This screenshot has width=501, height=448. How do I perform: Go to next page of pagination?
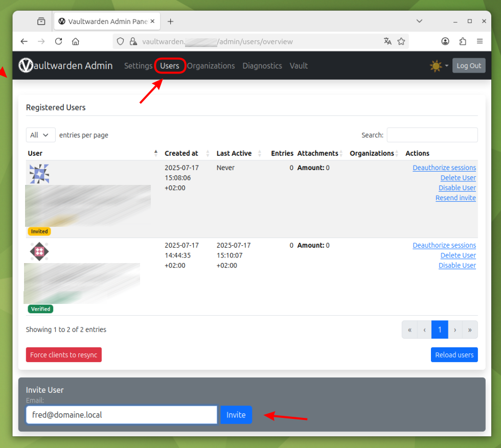click(x=455, y=329)
